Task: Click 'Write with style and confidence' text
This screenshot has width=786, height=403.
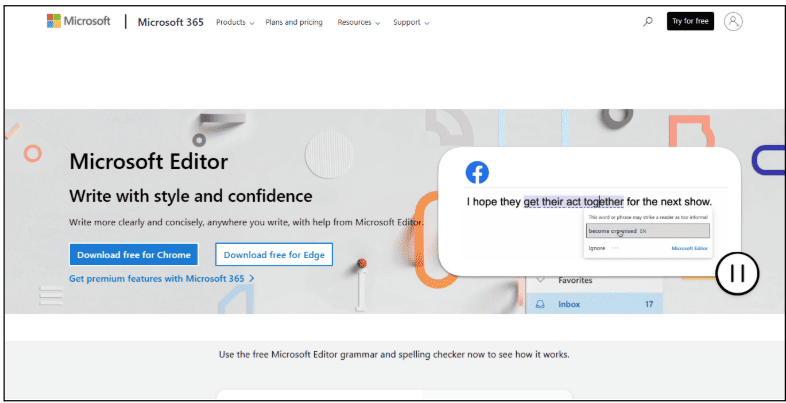Action: pos(190,196)
